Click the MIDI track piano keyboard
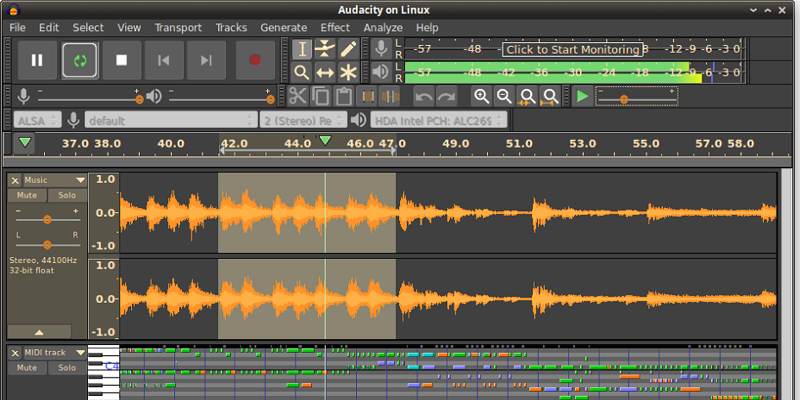The image size is (800, 400). (104, 373)
